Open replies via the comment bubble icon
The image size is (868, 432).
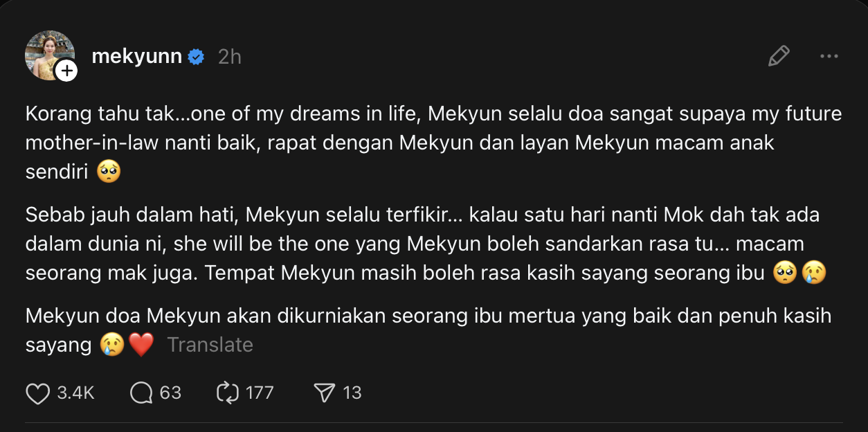(x=141, y=393)
